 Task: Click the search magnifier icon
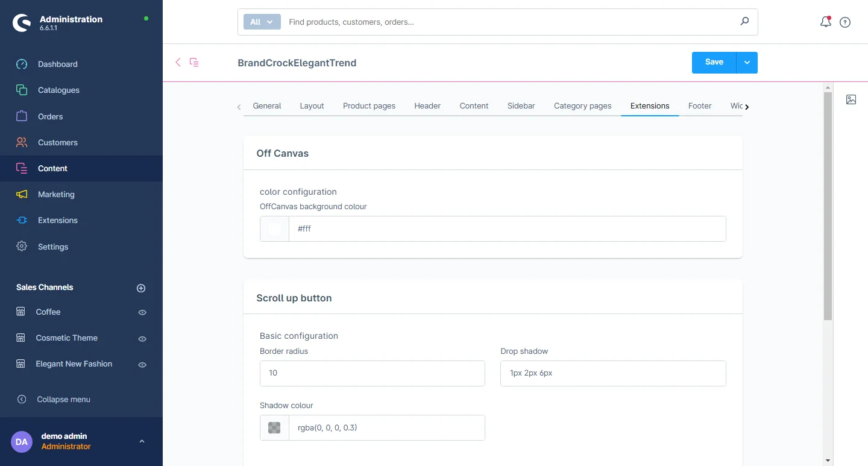pos(744,22)
